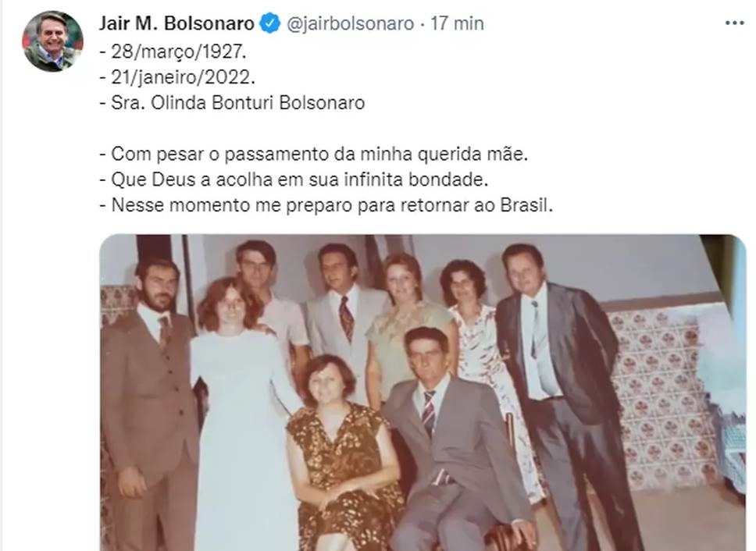Click the blue verified badge checkmark
Viewport: 756px width, 551px height.
(270, 23)
